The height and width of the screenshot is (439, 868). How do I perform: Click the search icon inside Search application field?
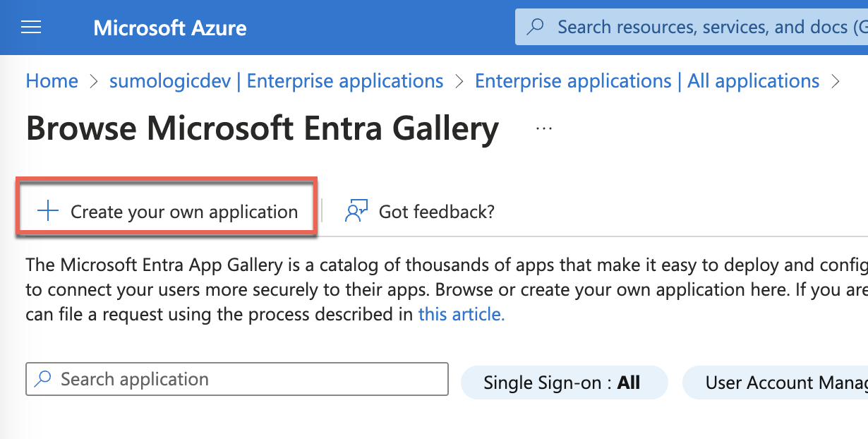[42, 379]
